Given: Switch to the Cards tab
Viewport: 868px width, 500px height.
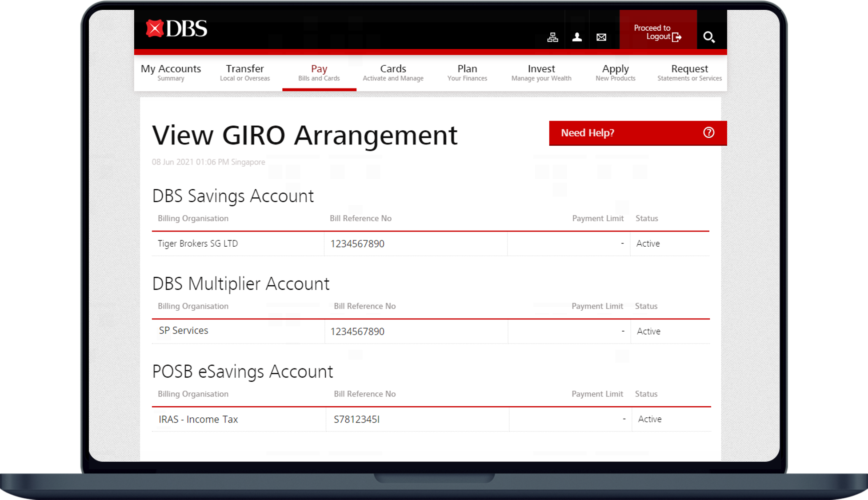Looking at the screenshot, I should pyautogui.click(x=393, y=72).
